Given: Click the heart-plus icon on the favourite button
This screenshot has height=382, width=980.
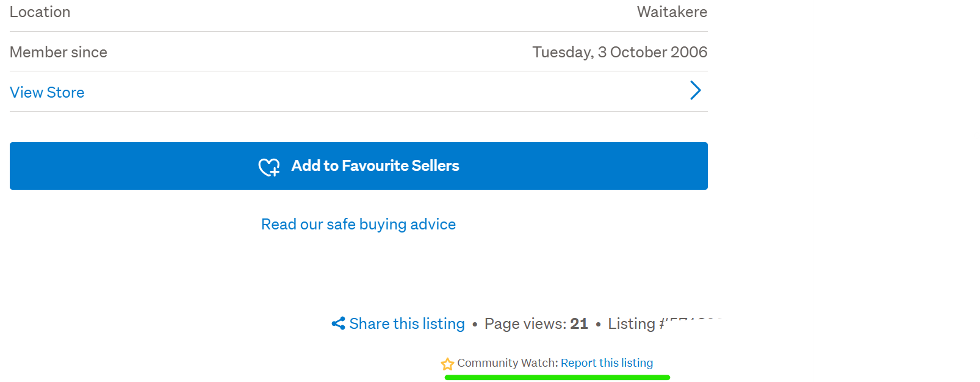Looking at the screenshot, I should pyautogui.click(x=269, y=167).
